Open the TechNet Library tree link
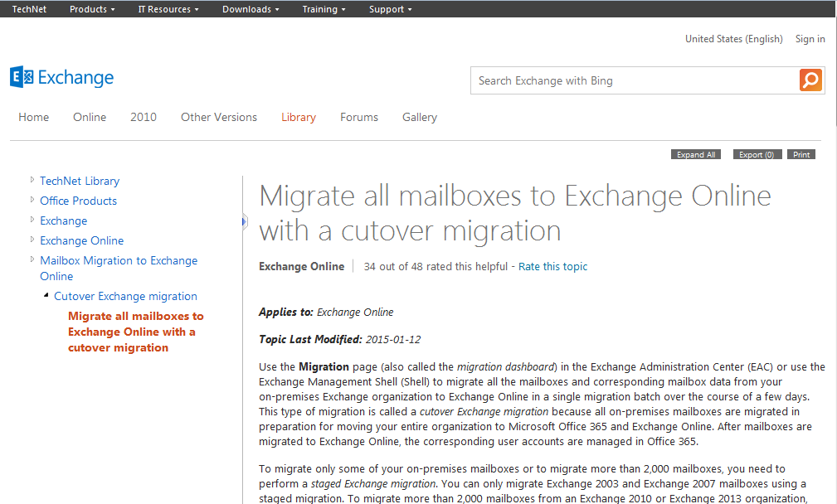837x504 pixels. [x=80, y=181]
